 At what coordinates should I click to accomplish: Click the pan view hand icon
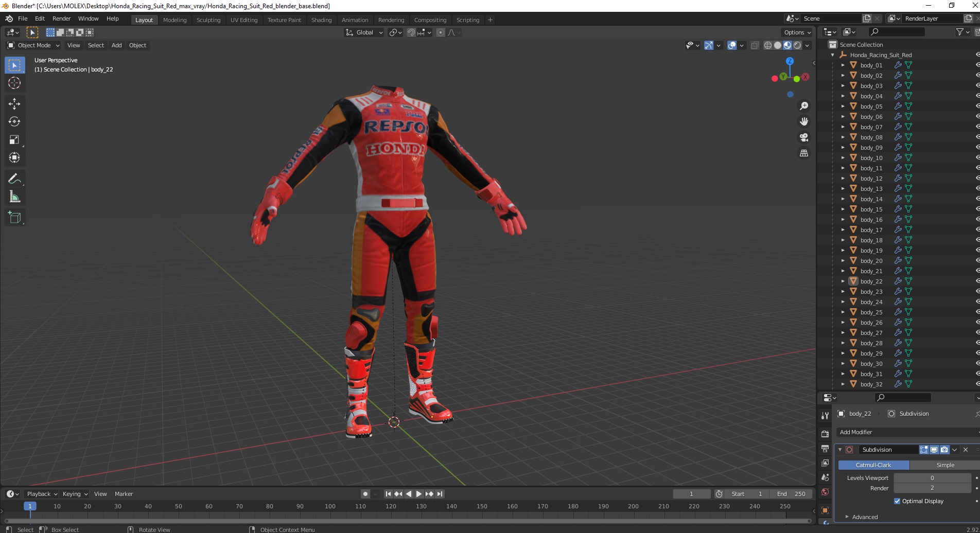point(803,122)
